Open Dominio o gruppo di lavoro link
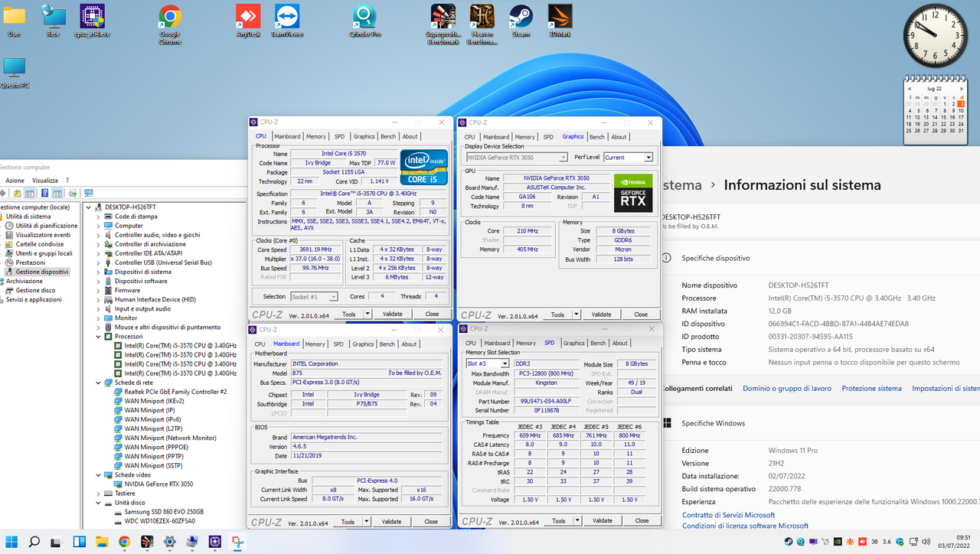 (787, 389)
